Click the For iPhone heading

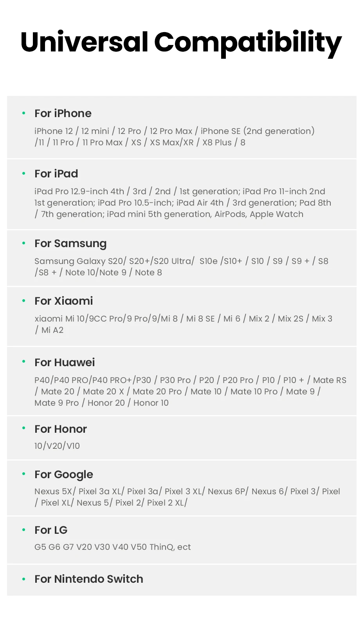(x=63, y=113)
